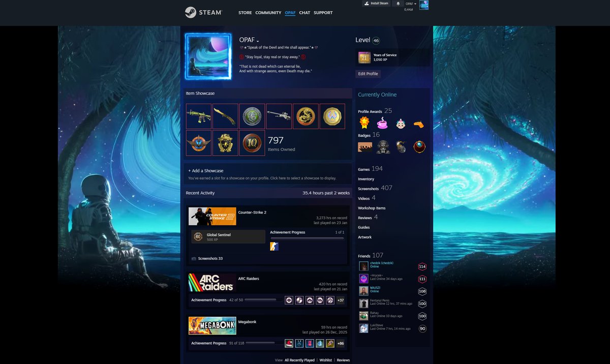Image resolution: width=610 pixels, height=364 pixels.
Task: Open the clown face profile award
Action: 401,123
